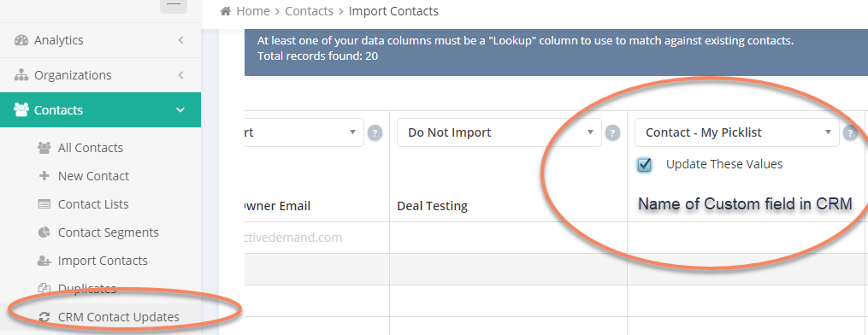This screenshot has width=868, height=335.
Task: Uncheck the Update These Values checkbox
Action: [644, 165]
